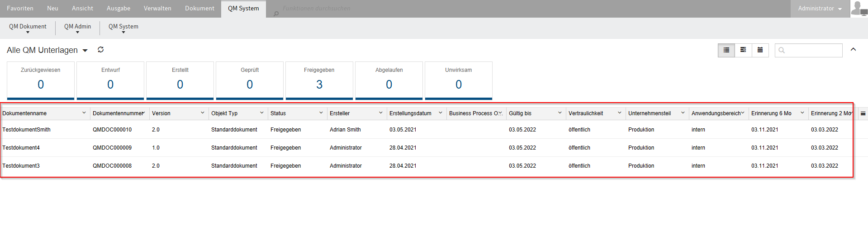Viewport: 868px width, 235px height.
Task: Switch to the calendar view
Action: (760, 50)
